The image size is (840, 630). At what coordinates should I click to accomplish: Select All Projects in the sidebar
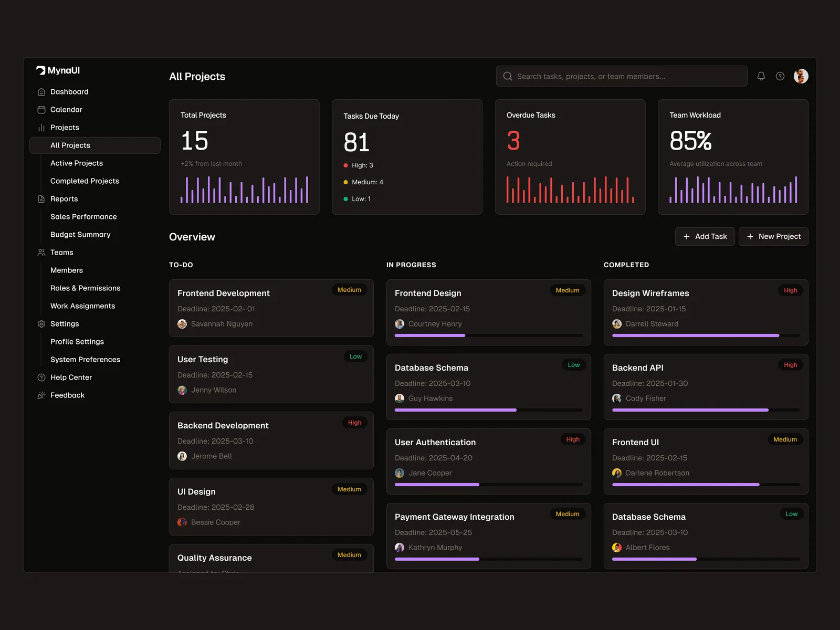(70, 145)
